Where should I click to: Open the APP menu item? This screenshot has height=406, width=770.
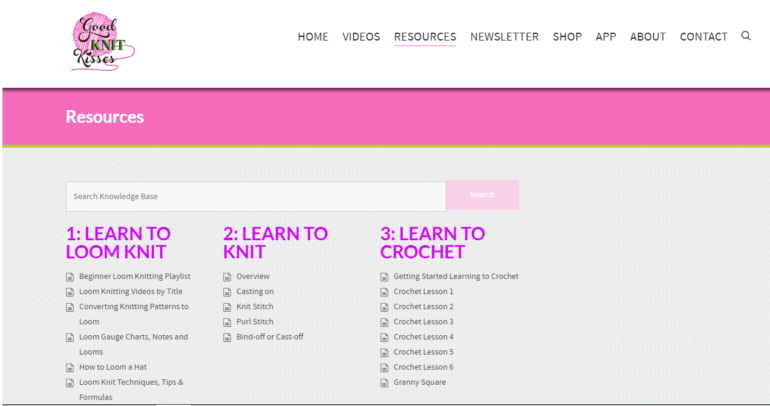pyautogui.click(x=606, y=37)
